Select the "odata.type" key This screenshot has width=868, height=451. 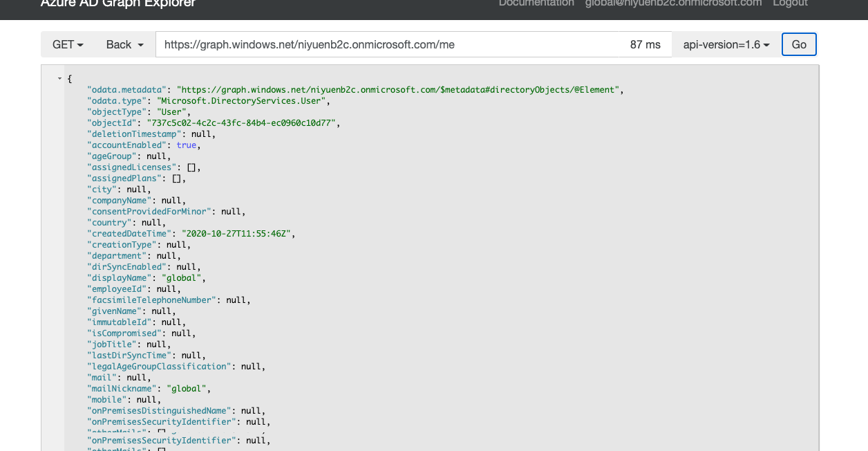click(117, 101)
